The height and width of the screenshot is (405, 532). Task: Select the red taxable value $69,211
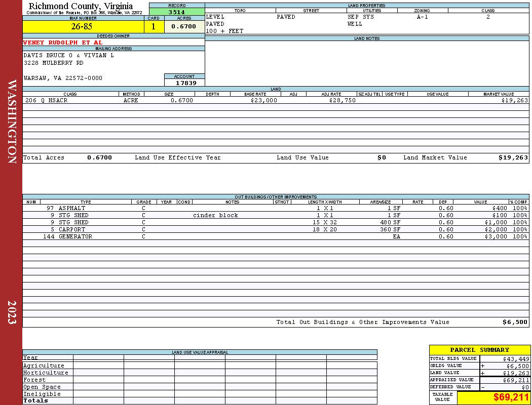511,397
